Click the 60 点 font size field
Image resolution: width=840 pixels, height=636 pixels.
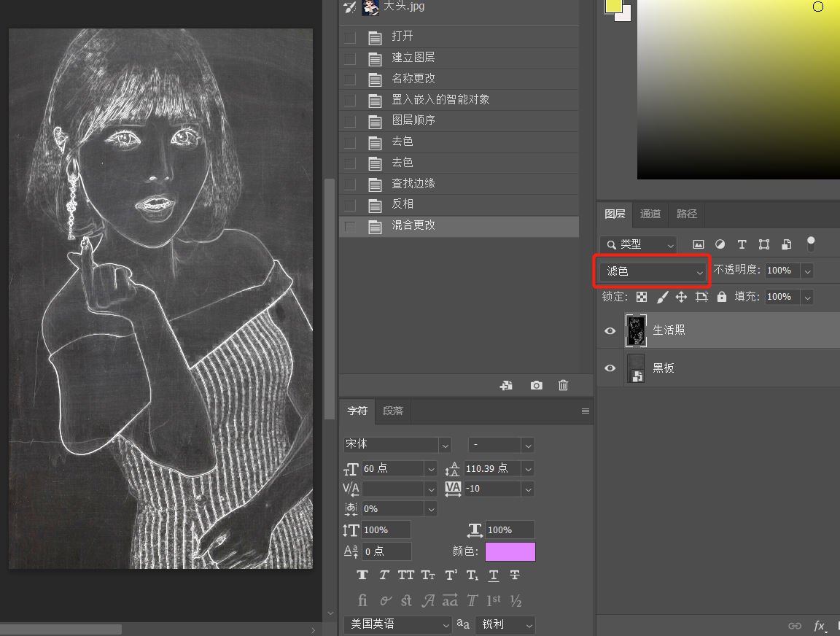point(394,468)
